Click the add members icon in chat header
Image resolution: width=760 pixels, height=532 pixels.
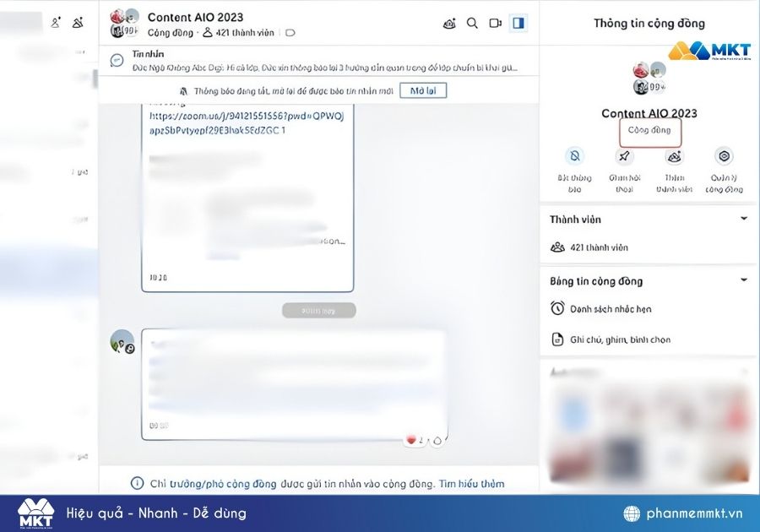(x=449, y=23)
